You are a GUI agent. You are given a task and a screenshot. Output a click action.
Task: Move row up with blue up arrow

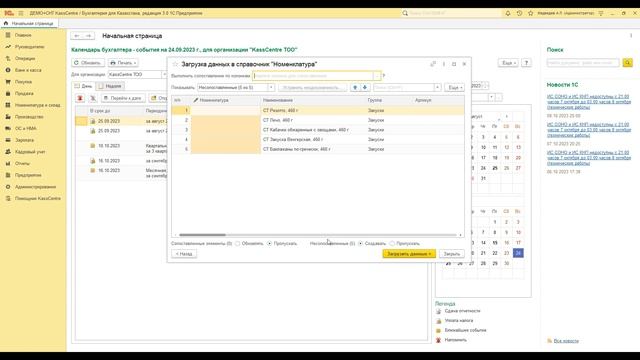[355, 87]
